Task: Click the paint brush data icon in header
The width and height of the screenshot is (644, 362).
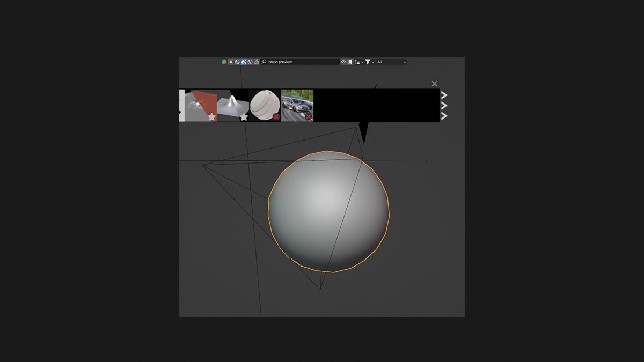Action: coord(255,62)
